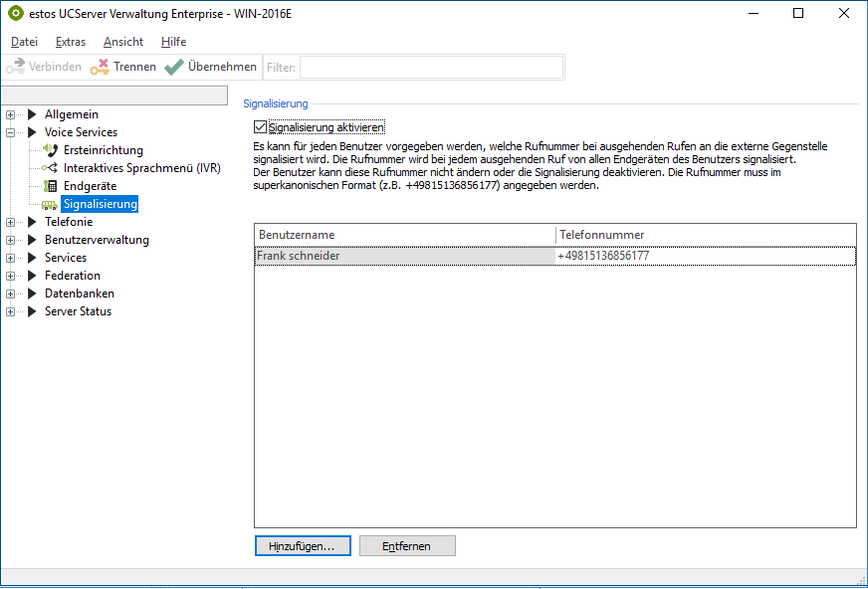
Task: Expand the Benutzerverwaltung node
Action: click(x=11, y=240)
